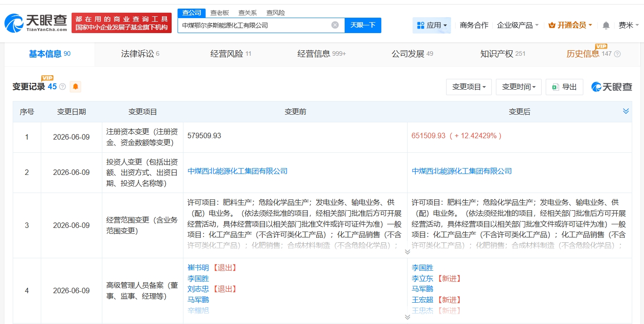Open 李立东 person link
This screenshot has width=644, height=324.
(x=423, y=279)
